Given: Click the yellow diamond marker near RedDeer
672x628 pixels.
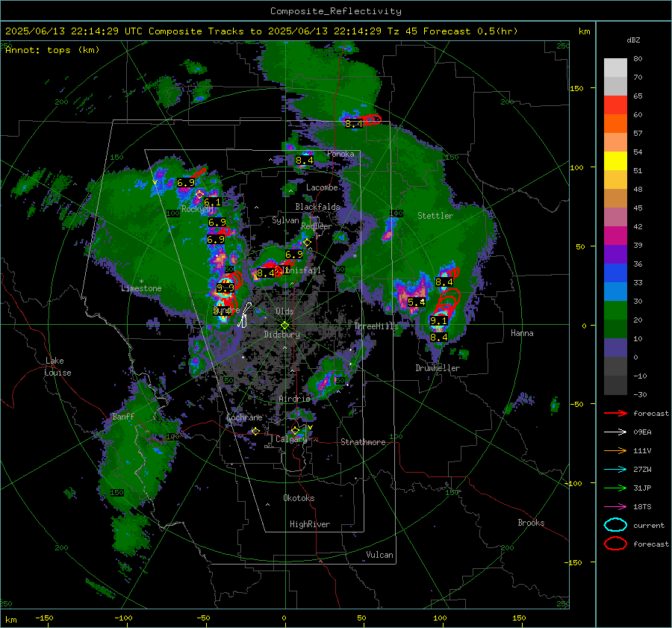Looking at the screenshot, I should pyautogui.click(x=307, y=243).
